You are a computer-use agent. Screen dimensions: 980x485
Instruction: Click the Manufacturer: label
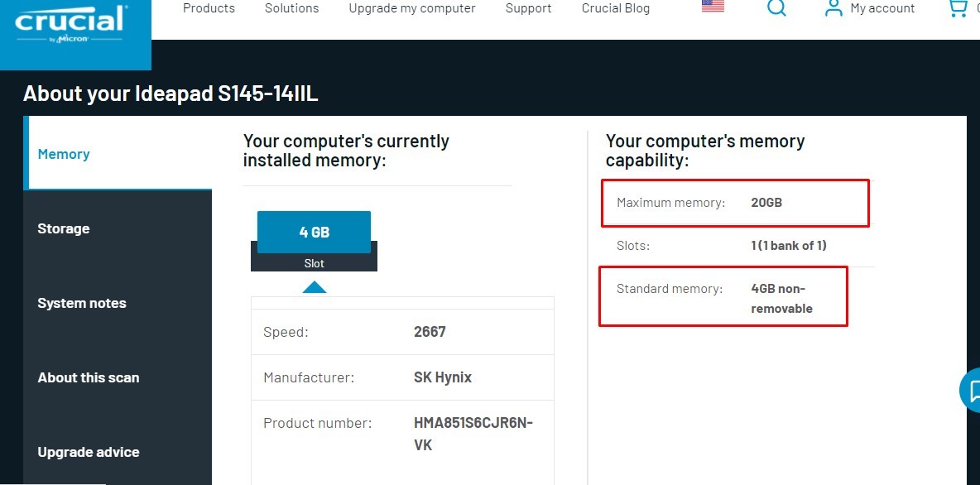pos(309,377)
